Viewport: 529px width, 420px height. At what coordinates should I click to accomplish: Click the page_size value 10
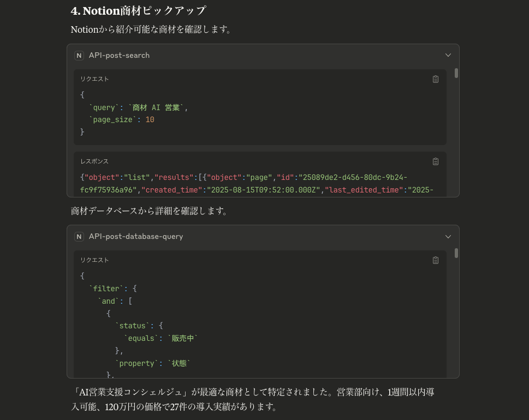(150, 119)
